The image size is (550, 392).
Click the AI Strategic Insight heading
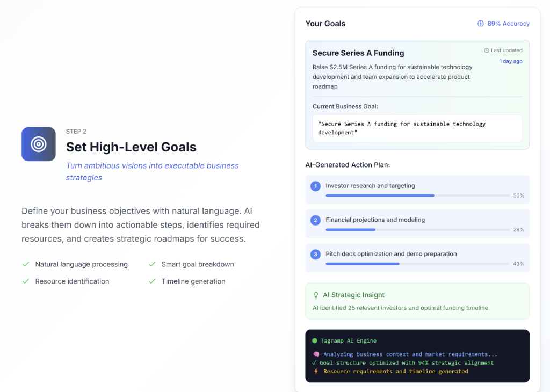[x=353, y=295]
